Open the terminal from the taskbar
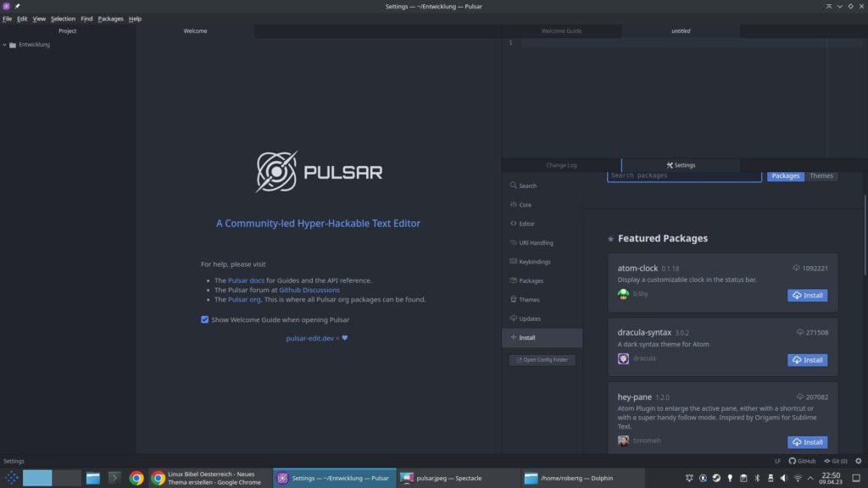 [x=114, y=478]
